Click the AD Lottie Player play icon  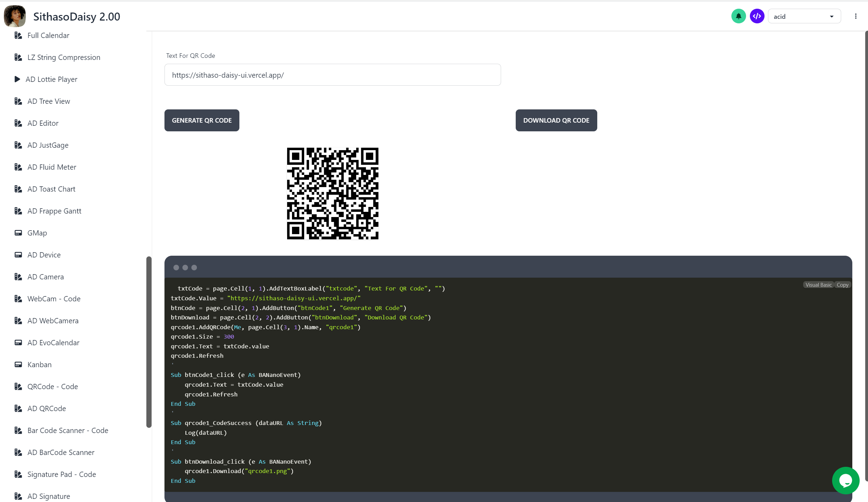click(17, 79)
